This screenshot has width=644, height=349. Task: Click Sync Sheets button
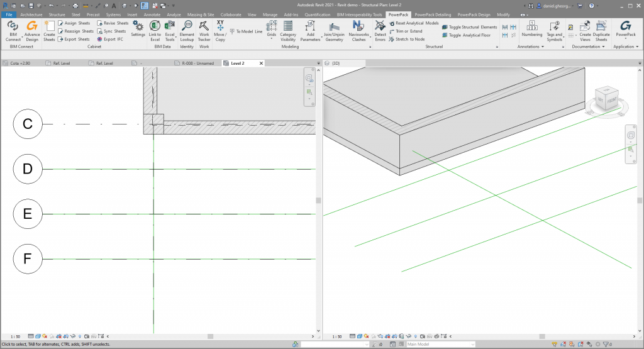[x=112, y=31]
